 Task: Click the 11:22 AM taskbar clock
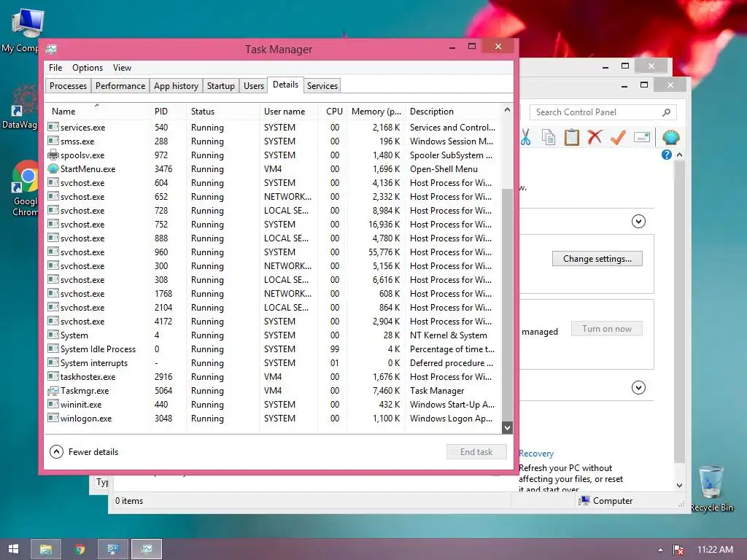click(715, 549)
